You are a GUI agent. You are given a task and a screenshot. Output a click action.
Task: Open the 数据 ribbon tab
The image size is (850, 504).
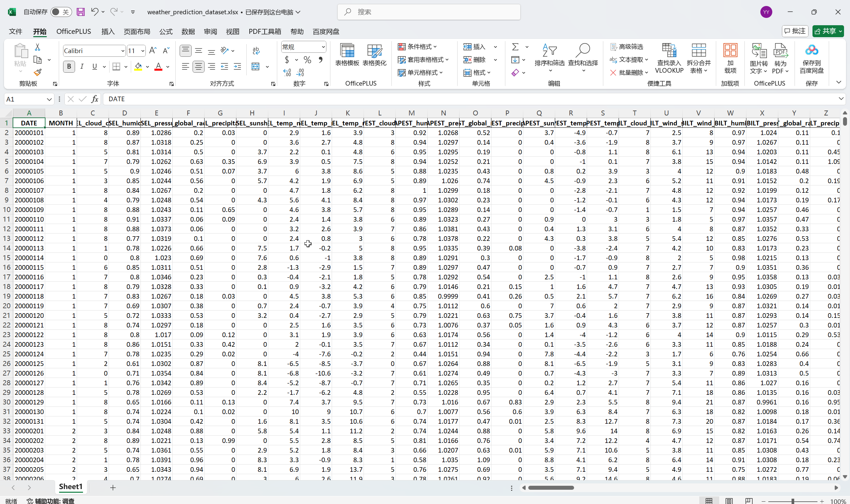pos(188,32)
